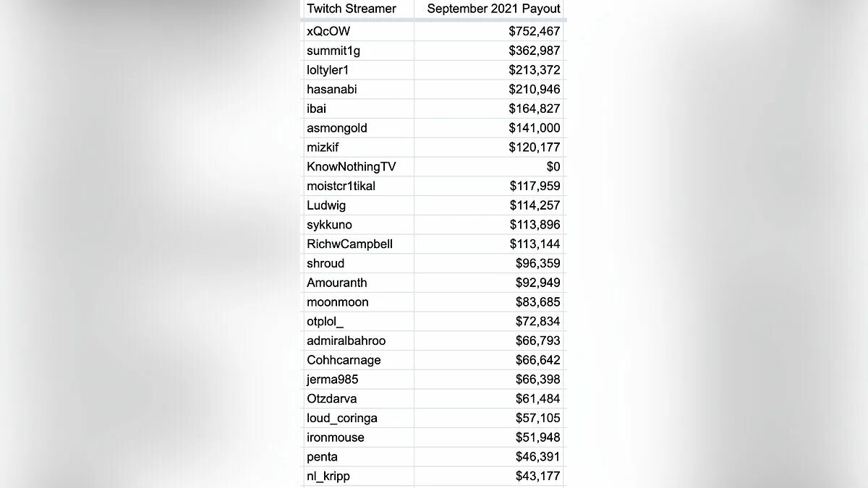Select the shroud streamer cell
The height and width of the screenshot is (488, 868).
click(357, 263)
